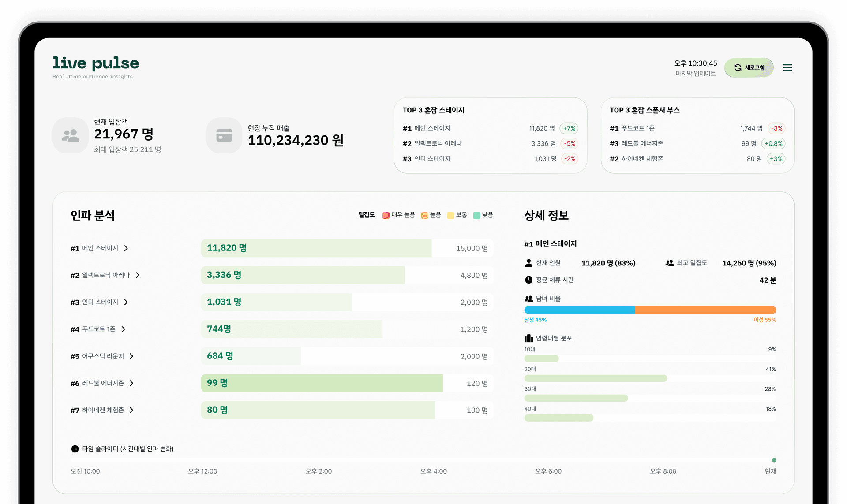This screenshot has width=847, height=504.
Task: Click the 타임 슬라이더 clock icon
Action: point(75,449)
